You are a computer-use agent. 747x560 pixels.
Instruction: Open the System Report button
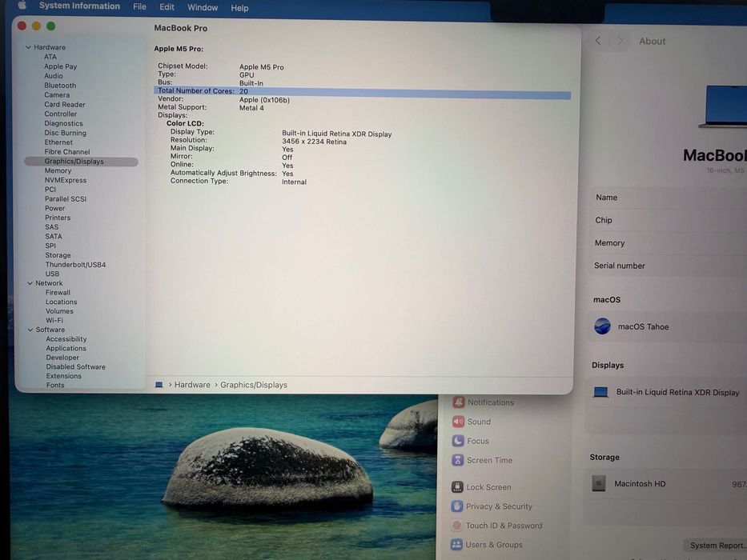[717, 546]
